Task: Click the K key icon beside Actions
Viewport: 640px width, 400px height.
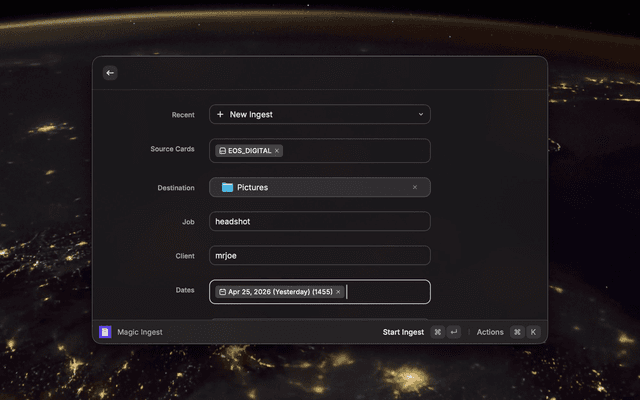Action: click(533, 332)
